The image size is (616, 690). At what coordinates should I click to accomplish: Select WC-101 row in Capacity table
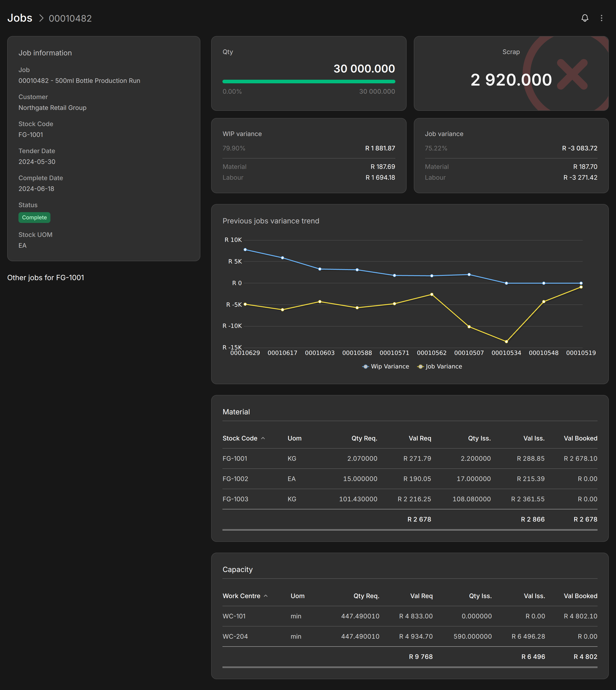(410, 616)
